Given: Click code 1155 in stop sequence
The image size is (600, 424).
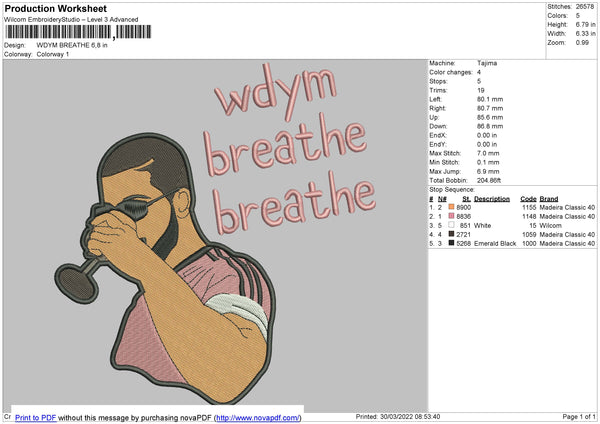Looking at the screenshot, I should pyautogui.click(x=529, y=207).
